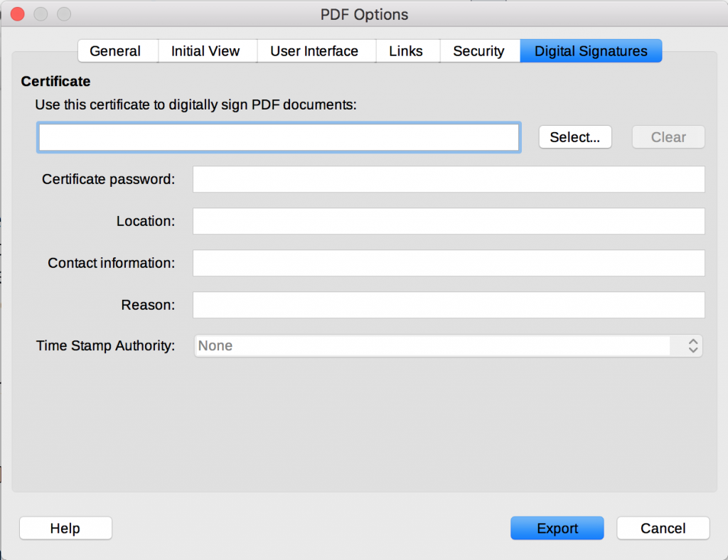Image resolution: width=728 pixels, height=560 pixels.
Task: Open the Links tab
Action: coord(406,50)
